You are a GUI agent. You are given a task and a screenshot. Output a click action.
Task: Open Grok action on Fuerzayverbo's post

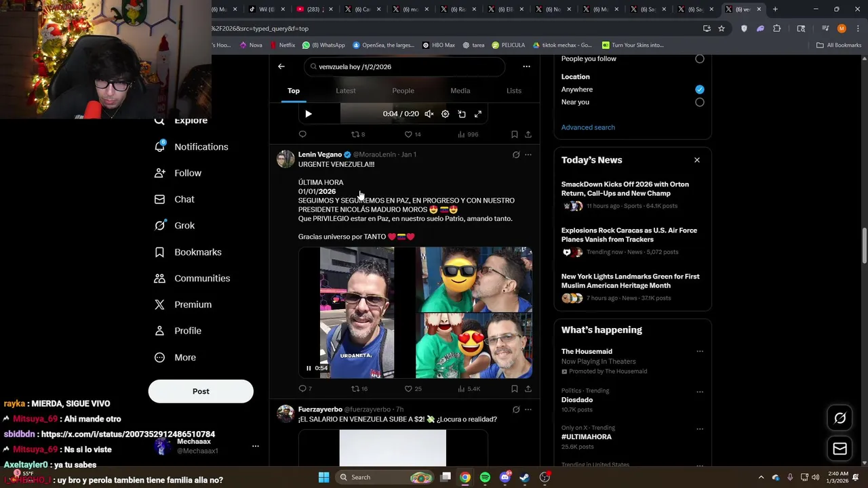[x=516, y=409]
